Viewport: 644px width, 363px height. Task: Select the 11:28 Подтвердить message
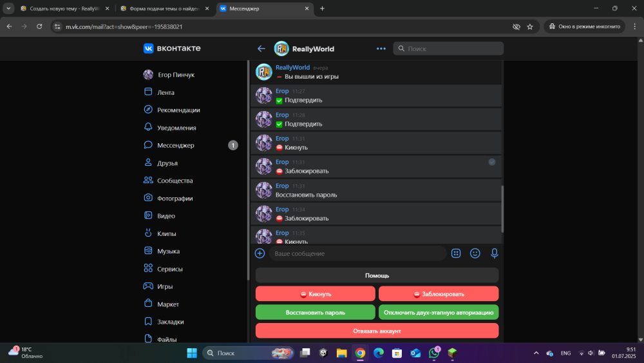coord(376,120)
